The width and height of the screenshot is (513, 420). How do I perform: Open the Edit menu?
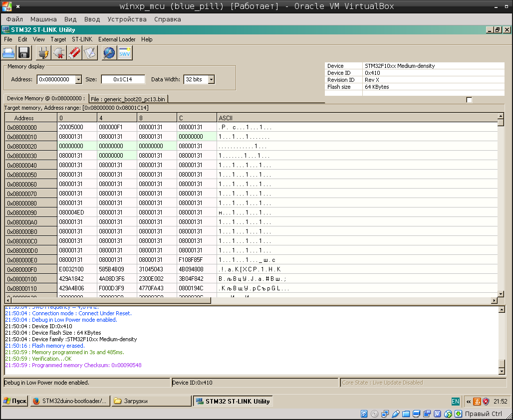point(22,39)
